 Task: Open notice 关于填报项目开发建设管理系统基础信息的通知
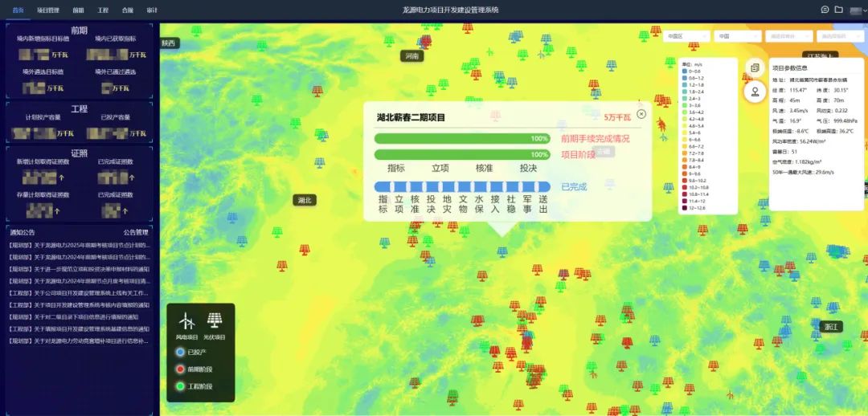pyautogui.click(x=79, y=329)
